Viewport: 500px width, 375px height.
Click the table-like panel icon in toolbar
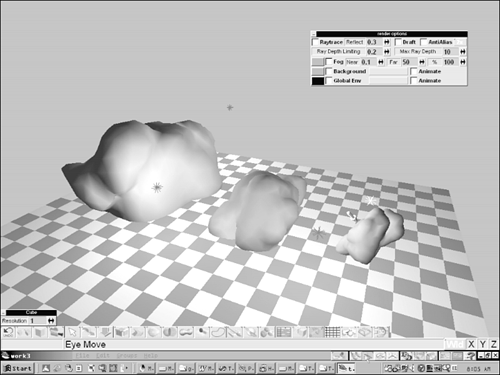tap(283, 332)
